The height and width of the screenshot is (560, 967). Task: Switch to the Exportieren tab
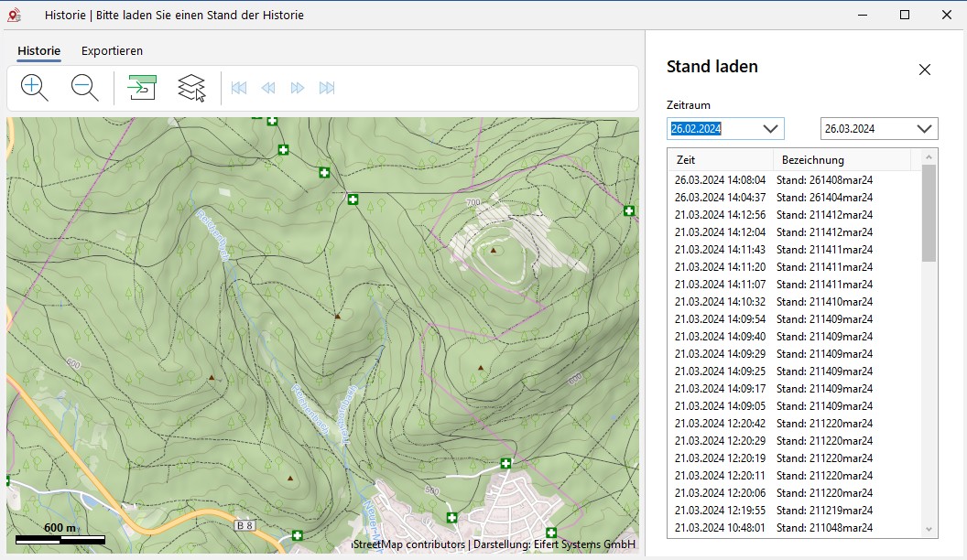[x=112, y=51]
